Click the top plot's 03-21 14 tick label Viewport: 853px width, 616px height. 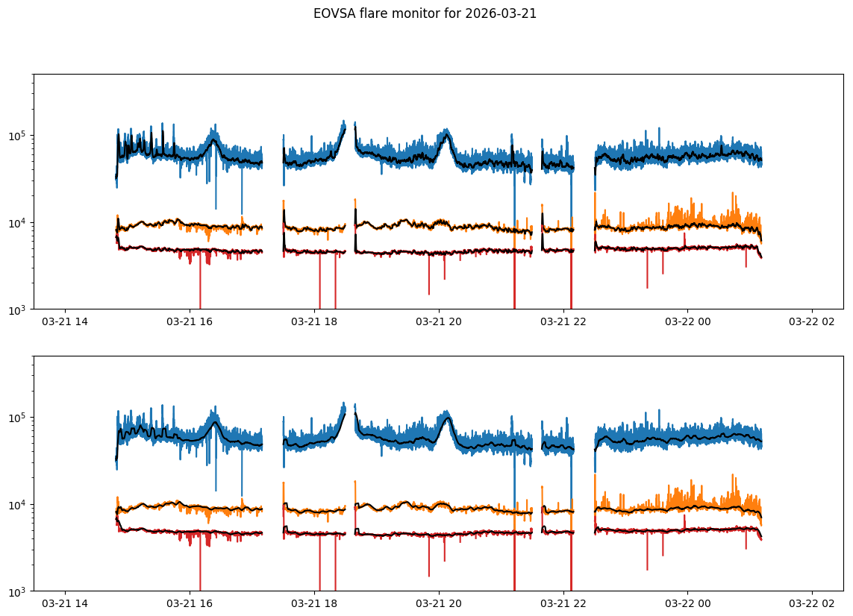(66, 322)
